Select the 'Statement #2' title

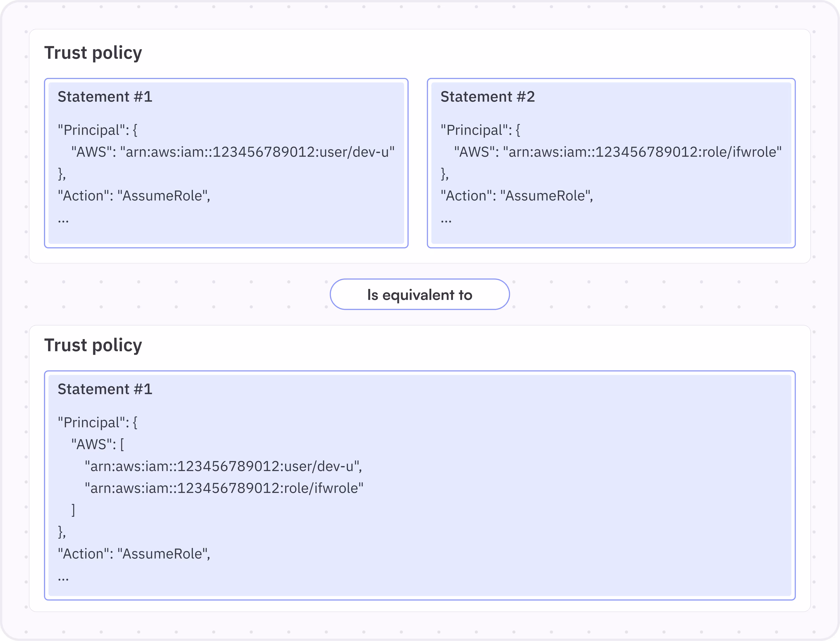[x=487, y=97]
